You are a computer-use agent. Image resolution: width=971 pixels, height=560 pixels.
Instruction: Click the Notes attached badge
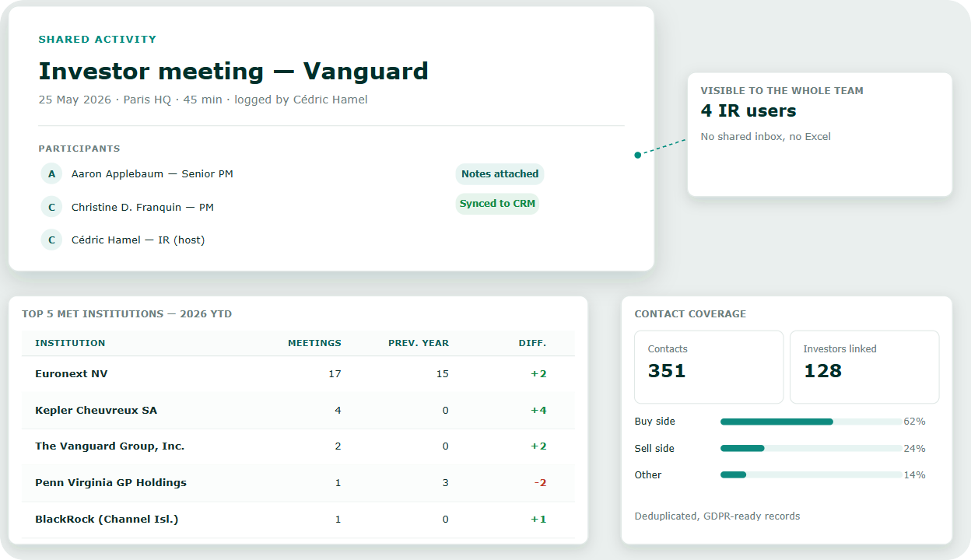point(500,174)
